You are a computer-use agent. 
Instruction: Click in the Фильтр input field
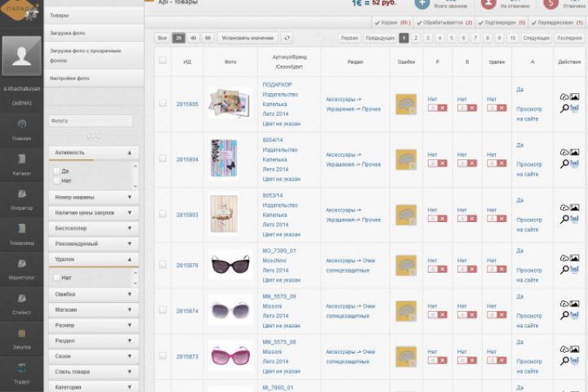coord(91,121)
